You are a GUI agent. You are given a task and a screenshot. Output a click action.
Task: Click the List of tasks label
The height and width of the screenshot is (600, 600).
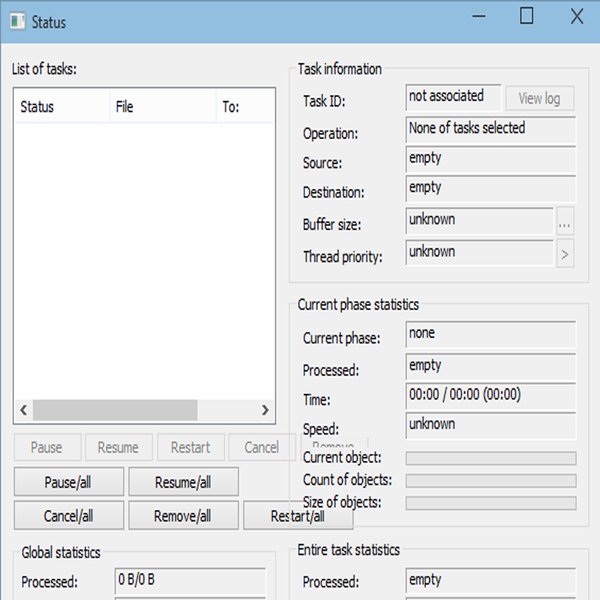[44, 69]
